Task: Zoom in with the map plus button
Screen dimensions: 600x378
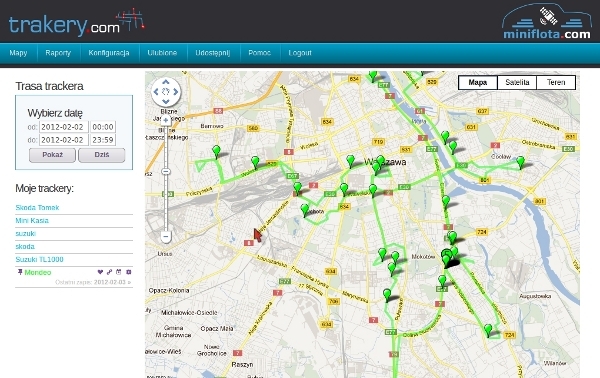Action: point(166,120)
